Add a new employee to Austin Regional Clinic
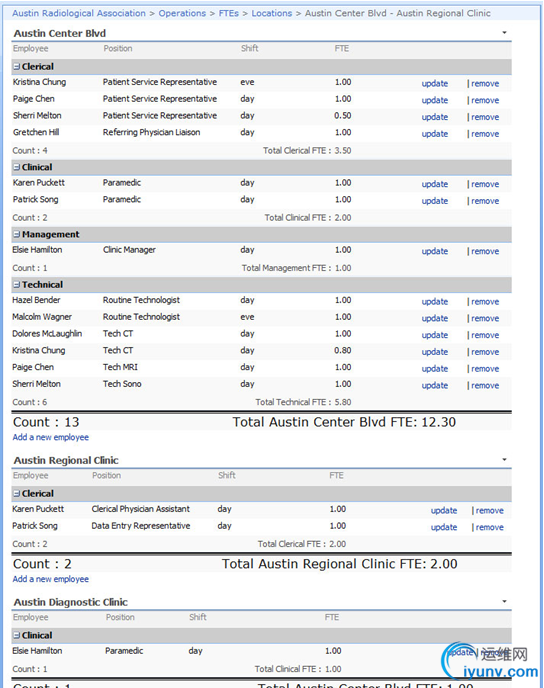This screenshot has width=544, height=688. point(50,579)
